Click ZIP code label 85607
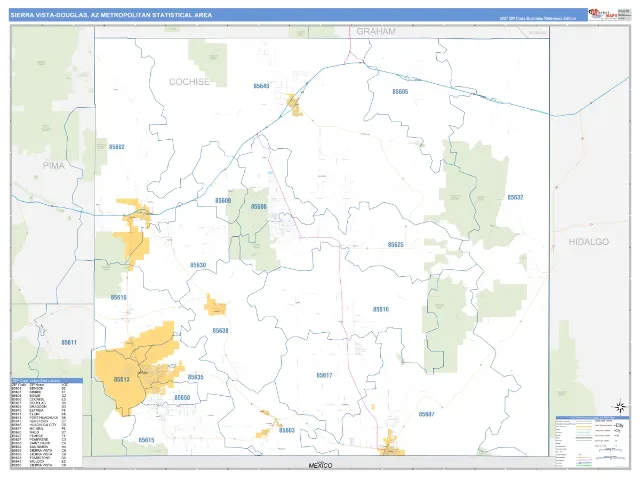The width and height of the screenshot is (640, 480). (x=427, y=414)
